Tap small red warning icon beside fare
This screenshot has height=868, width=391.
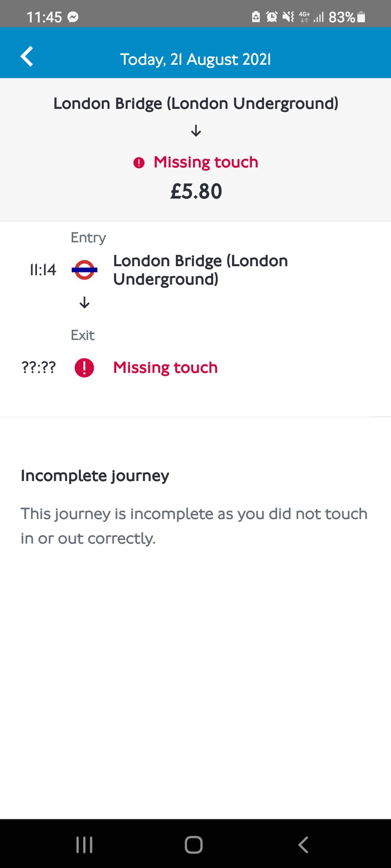[139, 163]
